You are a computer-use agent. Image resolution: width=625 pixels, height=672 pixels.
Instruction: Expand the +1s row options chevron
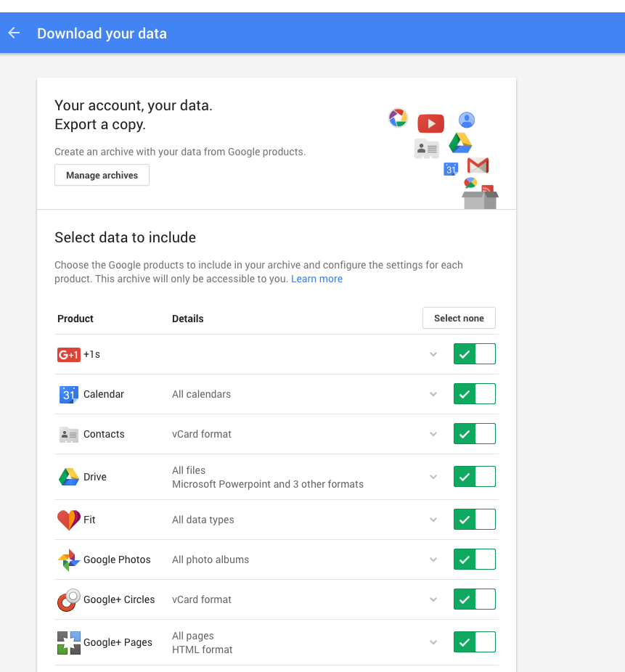tap(433, 354)
